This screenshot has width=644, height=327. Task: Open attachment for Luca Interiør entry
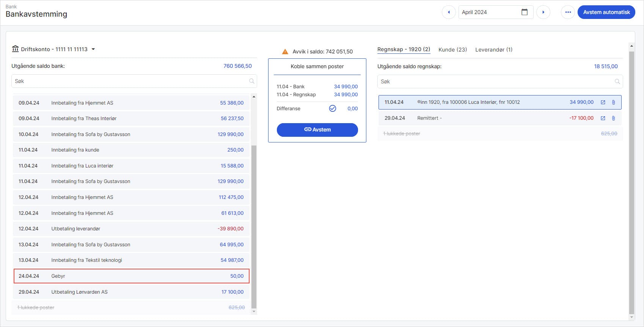point(613,102)
